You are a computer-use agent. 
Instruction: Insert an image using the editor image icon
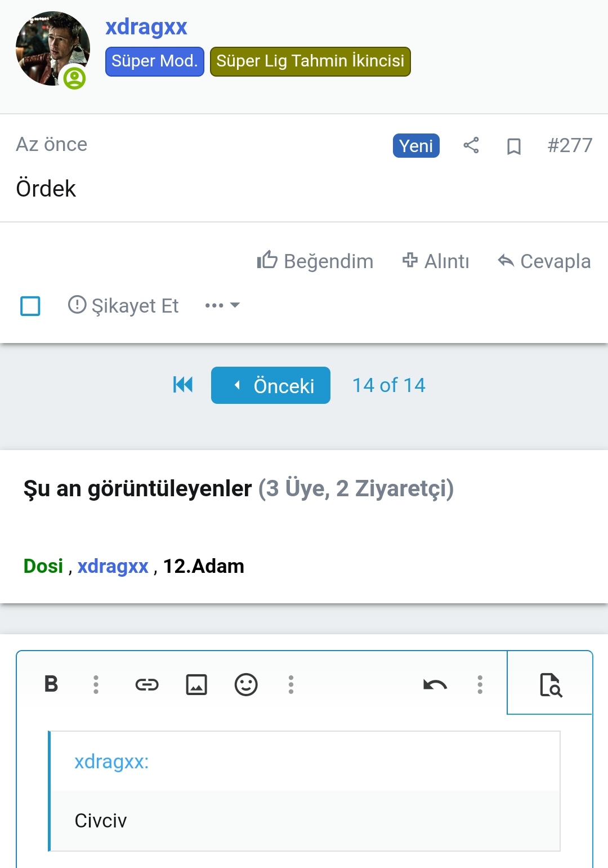tap(196, 684)
